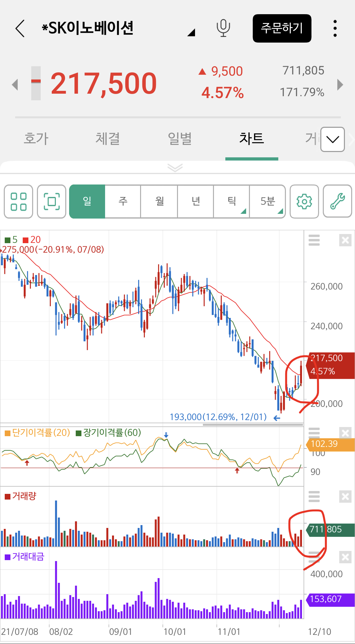Image resolution: width=355 pixels, height=644 pixels.
Task: Go to next stock with right triangle
Action: pyautogui.click(x=340, y=85)
